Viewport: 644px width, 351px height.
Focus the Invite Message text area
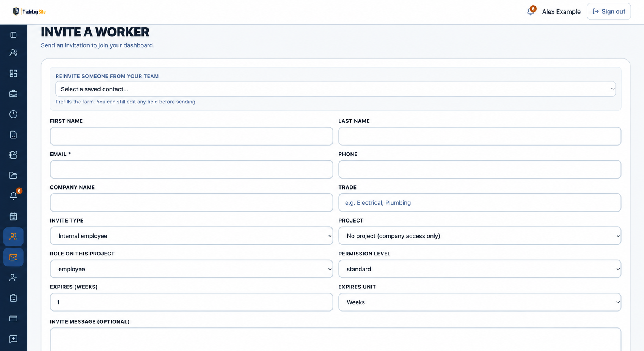[x=335, y=340]
